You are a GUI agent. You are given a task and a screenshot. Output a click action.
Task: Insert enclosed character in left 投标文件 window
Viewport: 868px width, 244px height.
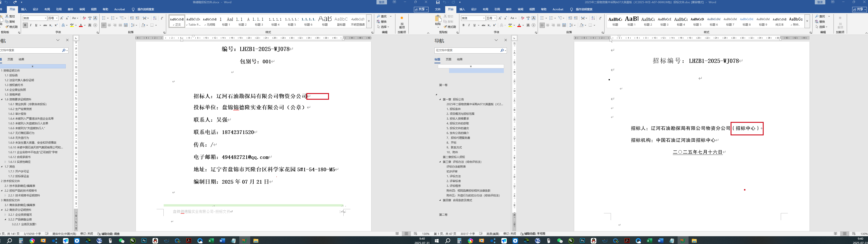[95, 25]
